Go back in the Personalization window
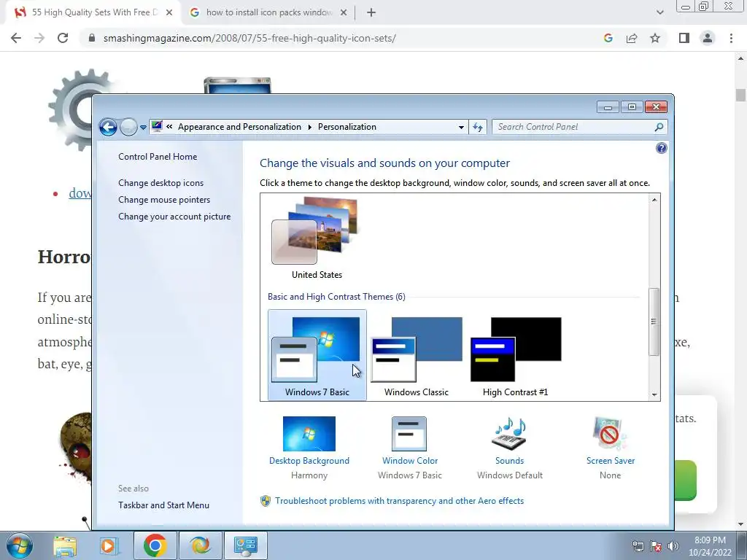The image size is (747, 560). point(108,127)
